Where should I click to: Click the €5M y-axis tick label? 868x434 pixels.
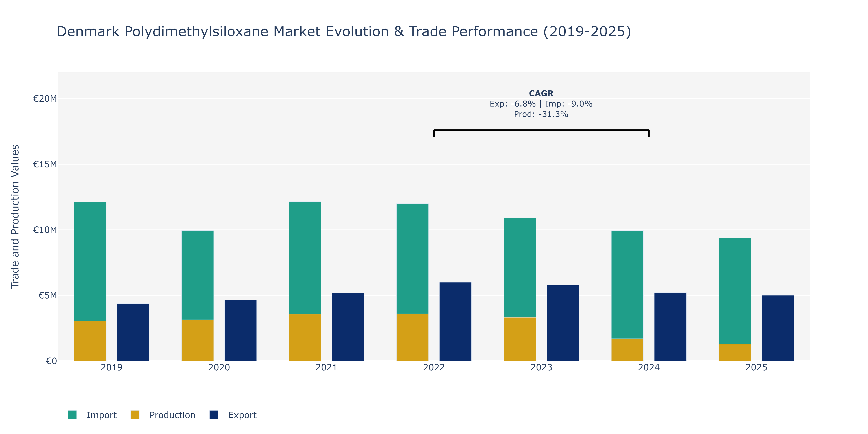[48, 295]
